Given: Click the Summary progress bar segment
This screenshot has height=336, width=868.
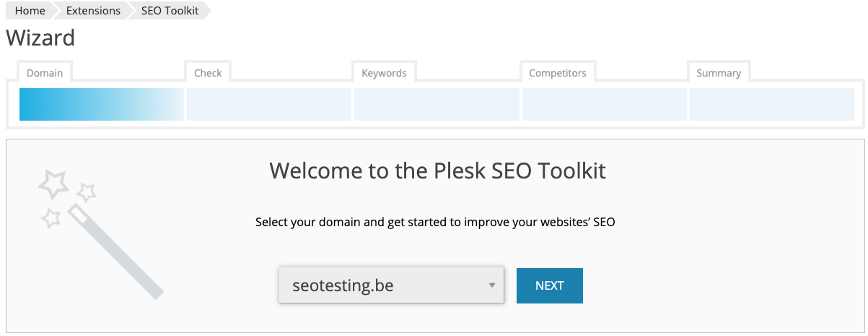Looking at the screenshot, I should coord(772,105).
